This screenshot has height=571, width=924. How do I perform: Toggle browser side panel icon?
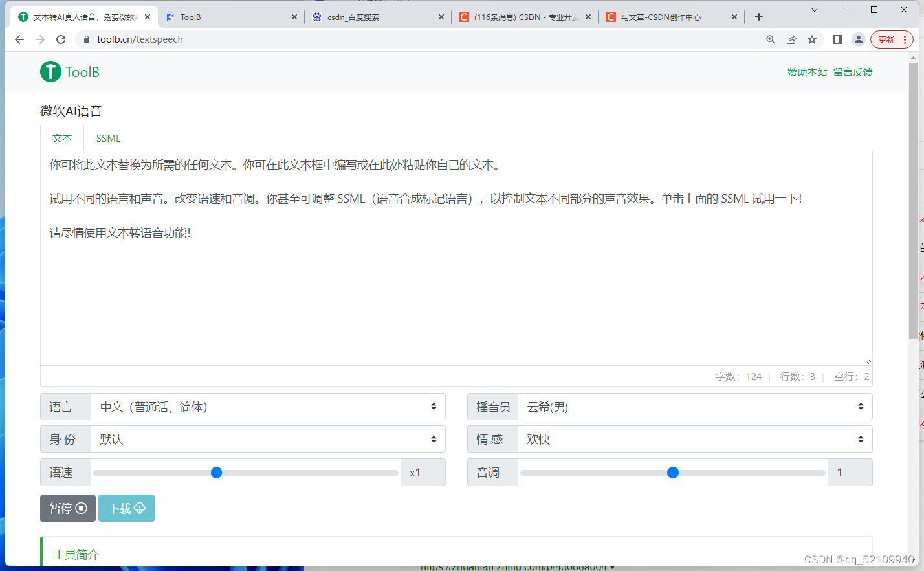[838, 39]
